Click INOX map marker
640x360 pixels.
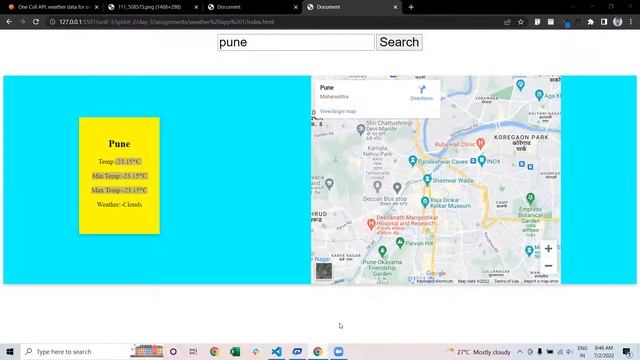[x=482, y=160]
